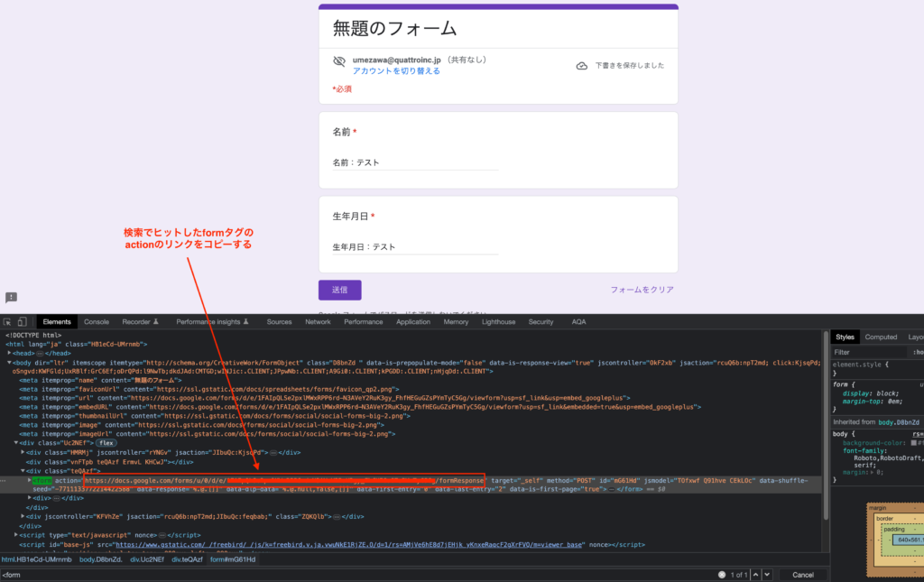The width and height of the screenshot is (924, 582).
Task: Select form#mG61Hd in breadcrumb
Action: click(233, 559)
